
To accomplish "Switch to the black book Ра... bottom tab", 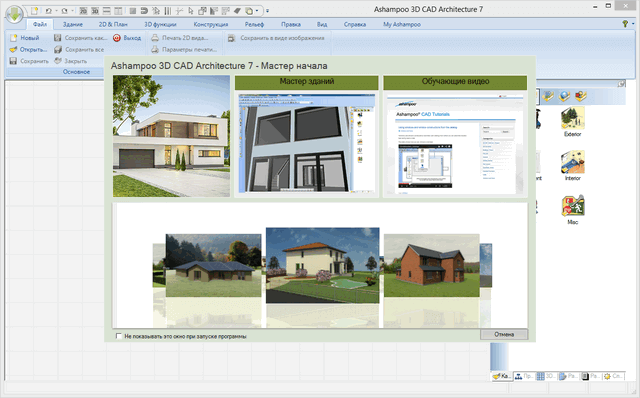I will [x=591, y=376].
